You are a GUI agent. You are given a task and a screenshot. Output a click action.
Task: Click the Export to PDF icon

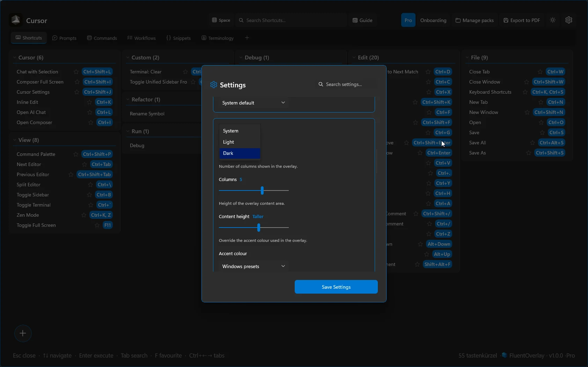tap(506, 20)
